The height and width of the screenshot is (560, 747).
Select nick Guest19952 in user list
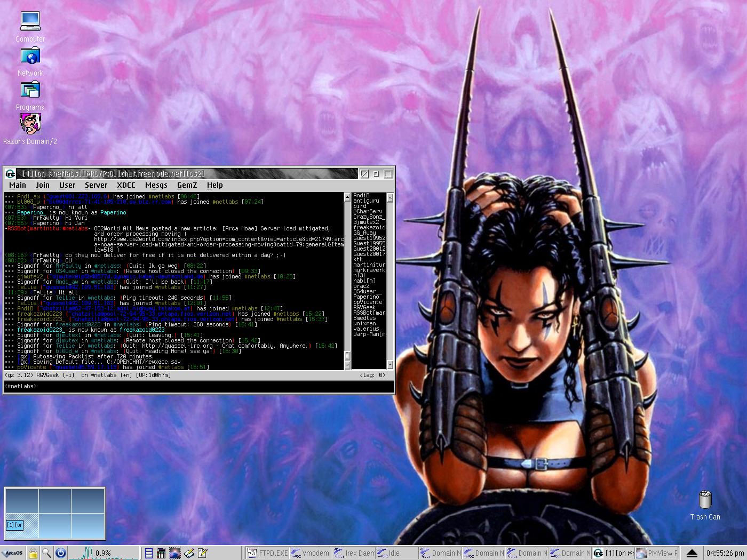click(369, 238)
